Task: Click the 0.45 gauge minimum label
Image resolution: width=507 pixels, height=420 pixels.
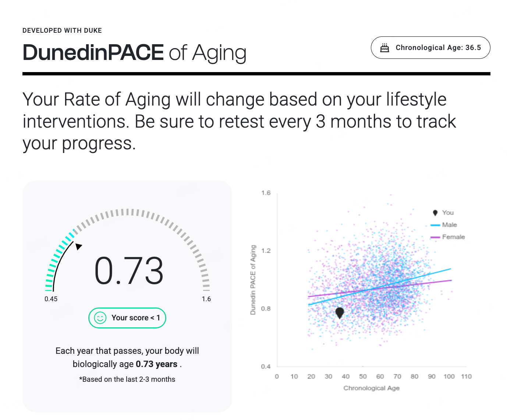Action: click(51, 299)
